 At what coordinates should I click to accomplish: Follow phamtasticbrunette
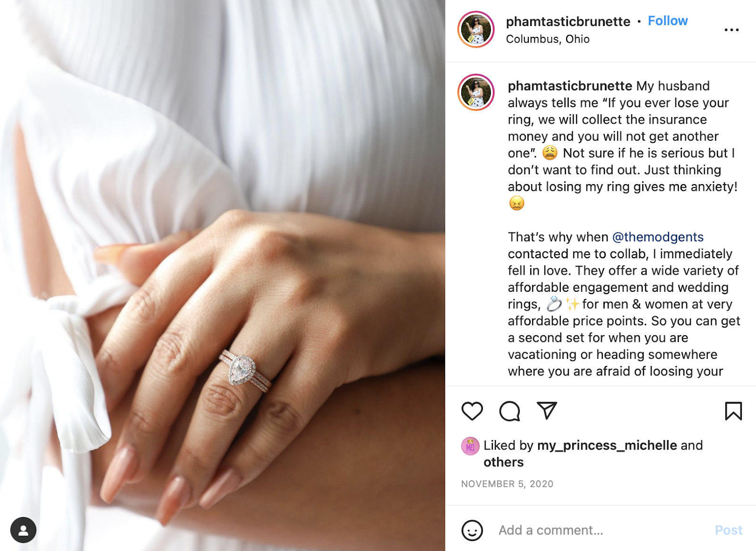668,21
